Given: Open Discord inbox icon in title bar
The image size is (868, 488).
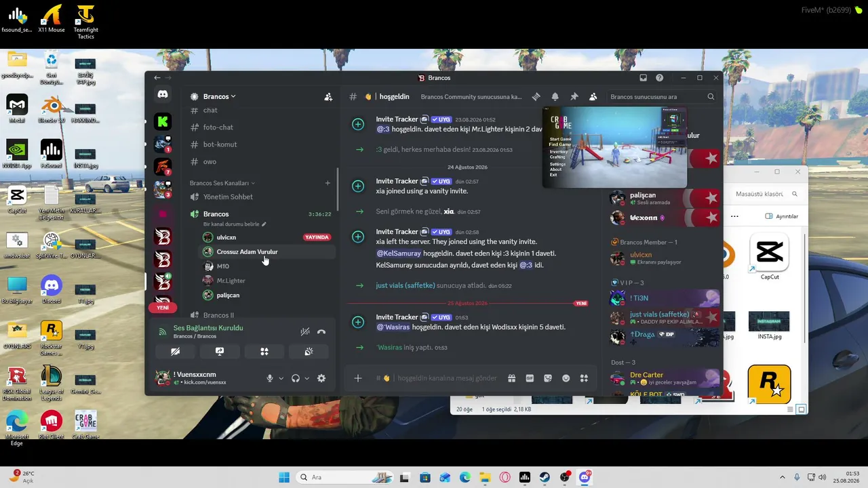Looking at the screenshot, I should (643, 78).
